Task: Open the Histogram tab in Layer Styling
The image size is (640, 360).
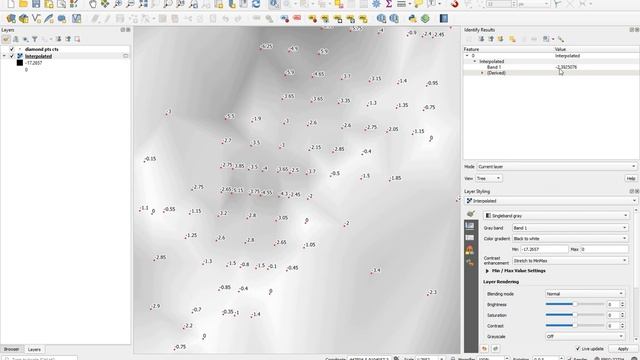Action: [x=470, y=250]
